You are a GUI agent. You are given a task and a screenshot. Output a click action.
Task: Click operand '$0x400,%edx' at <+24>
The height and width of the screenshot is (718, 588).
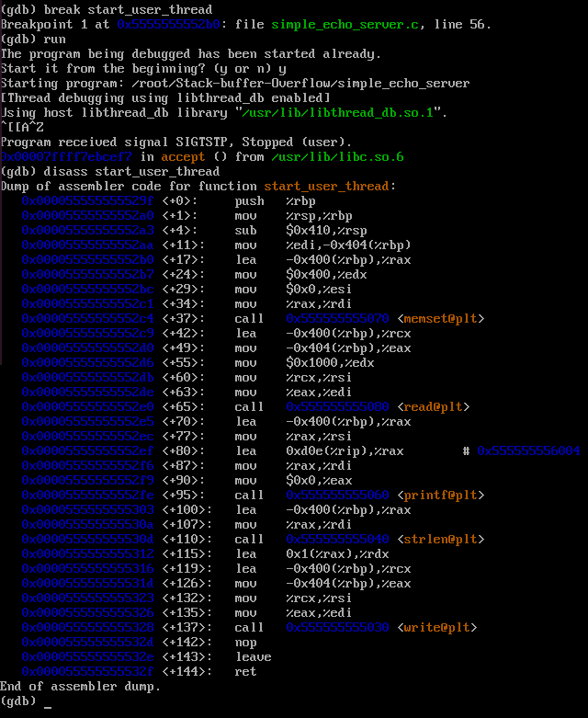(x=326, y=274)
